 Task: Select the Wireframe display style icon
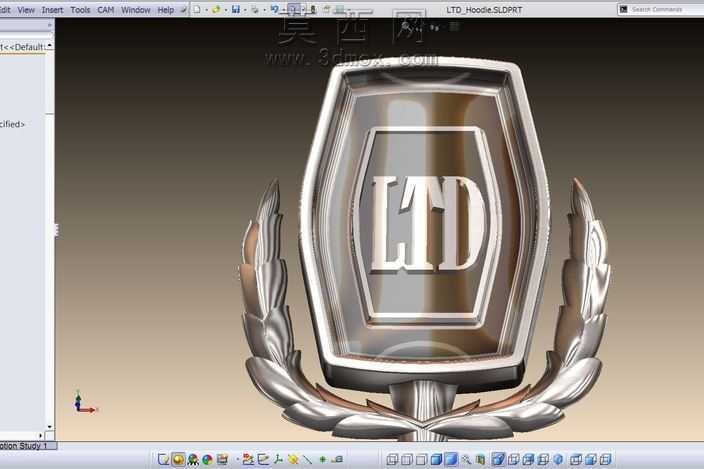click(x=392, y=459)
